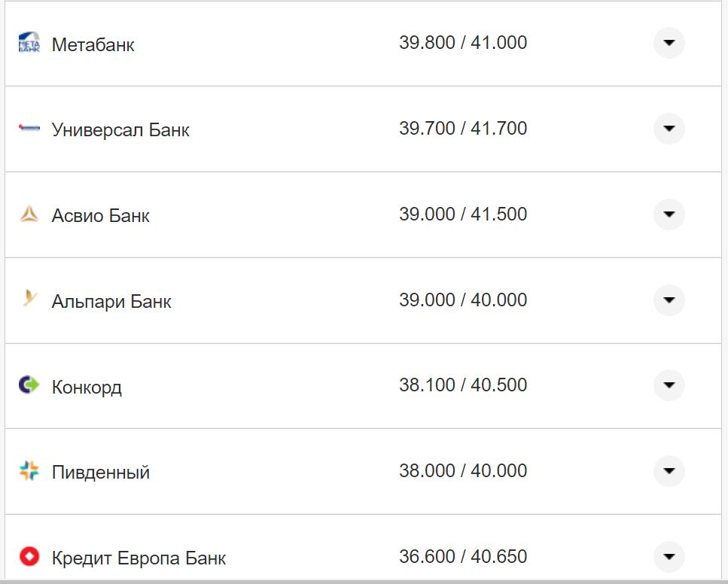This screenshot has width=728, height=584.
Task: Click the Кредит Европа Банк red logo
Action: point(29,557)
